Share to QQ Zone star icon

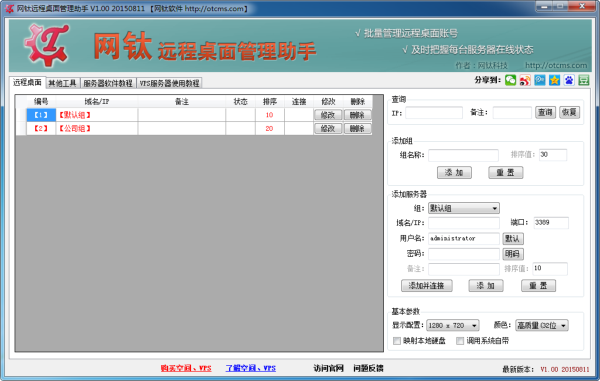click(554, 80)
